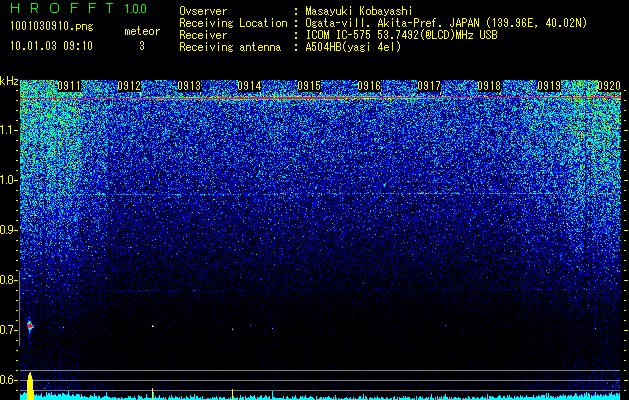Select the observer name Masayuki Kobayashi

(x=359, y=11)
